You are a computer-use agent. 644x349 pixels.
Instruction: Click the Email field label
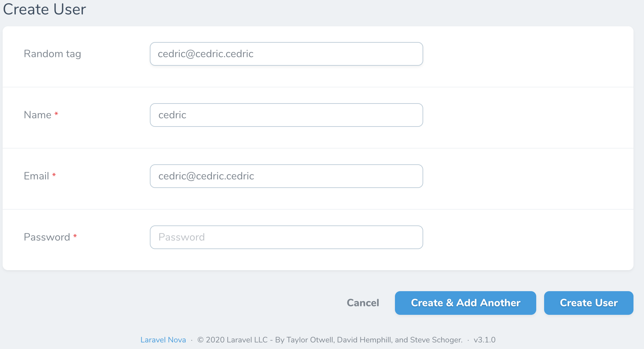tap(36, 176)
